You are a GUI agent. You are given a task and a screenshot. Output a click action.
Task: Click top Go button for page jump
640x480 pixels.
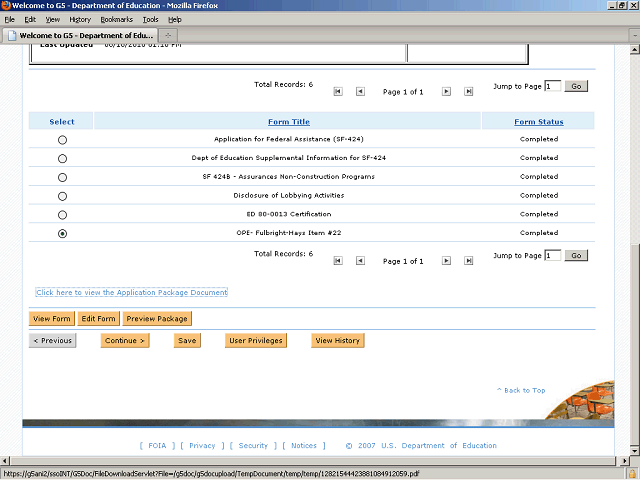[x=576, y=86]
